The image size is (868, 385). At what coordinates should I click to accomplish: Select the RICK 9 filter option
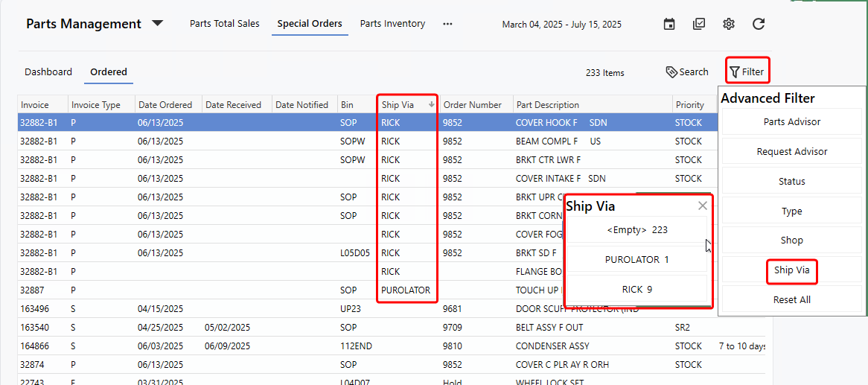pyautogui.click(x=636, y=290)
